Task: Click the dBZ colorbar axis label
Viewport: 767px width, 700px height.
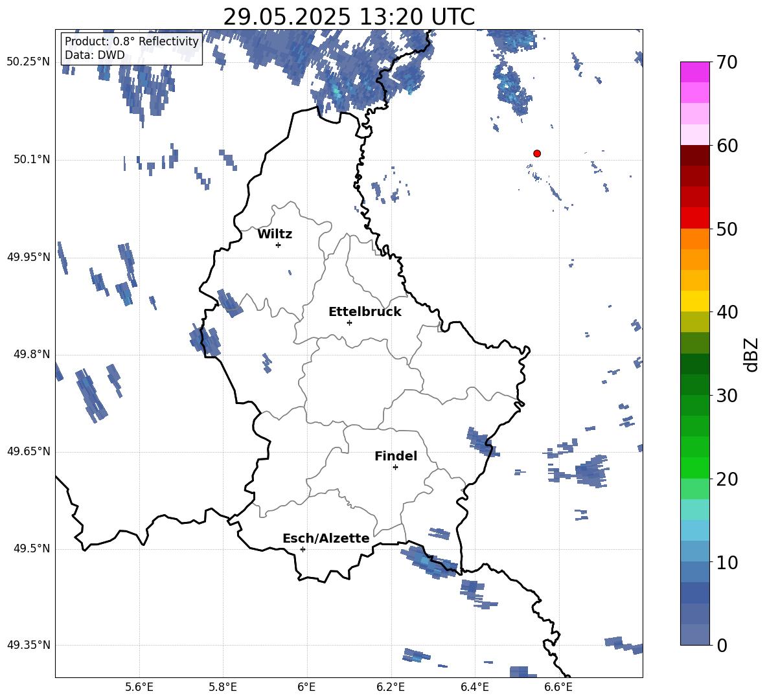Action: click(751, 354)
